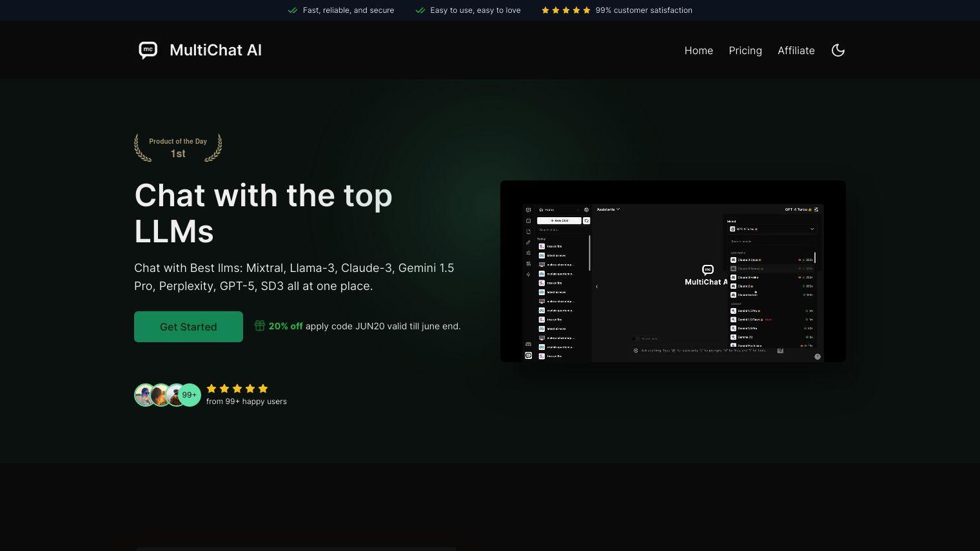Click the 20% off promo text
This screenshot has width=980, height=551.
286,326
